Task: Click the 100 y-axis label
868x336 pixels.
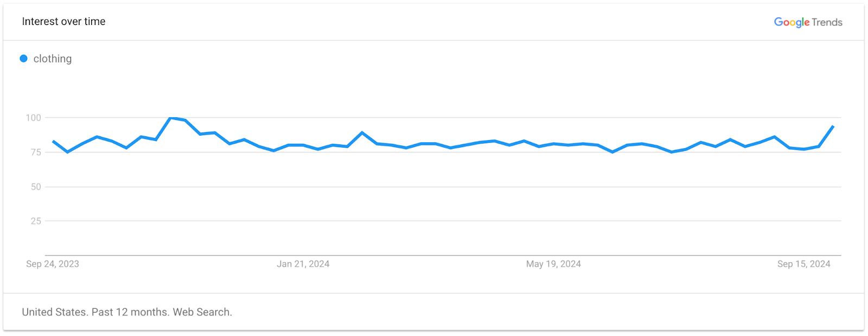Action: (x=34, y=118)
